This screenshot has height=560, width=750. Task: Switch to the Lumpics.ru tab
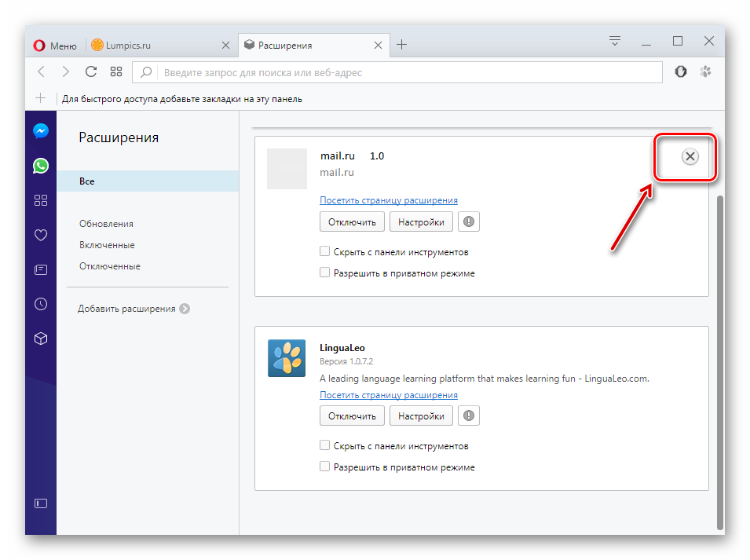(157, 46)
